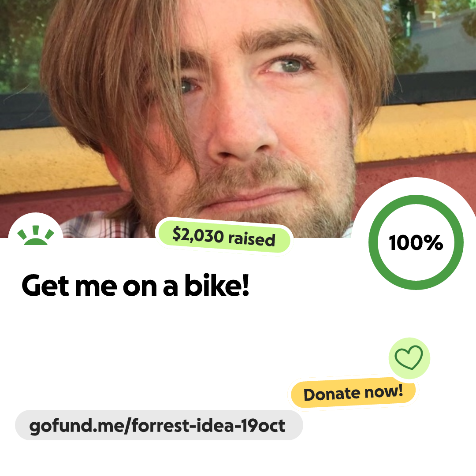Open the campaign photo of the man's face
476x476 pixels.
[x=238, y=119]
